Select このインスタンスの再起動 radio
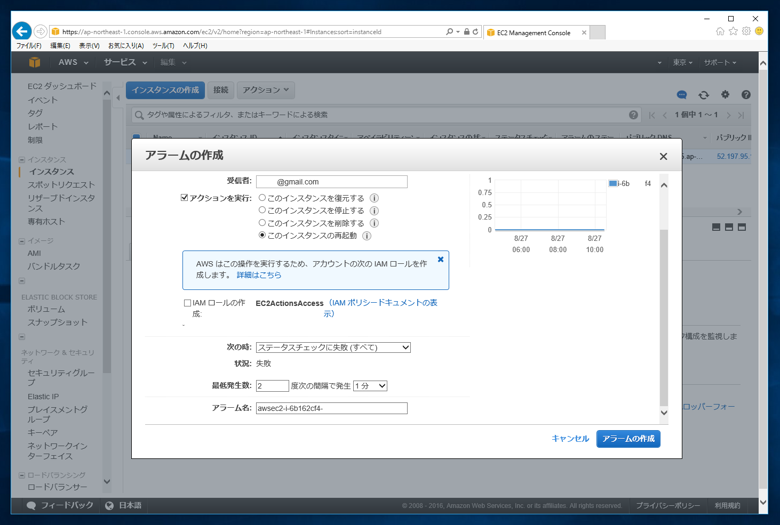 [262, 235]
